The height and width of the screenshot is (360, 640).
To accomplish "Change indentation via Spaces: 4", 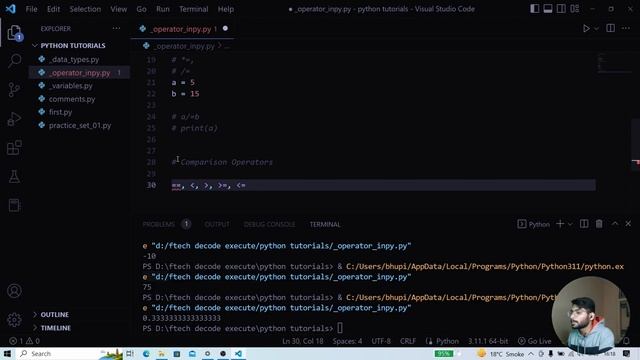I will tap(347, 341).
